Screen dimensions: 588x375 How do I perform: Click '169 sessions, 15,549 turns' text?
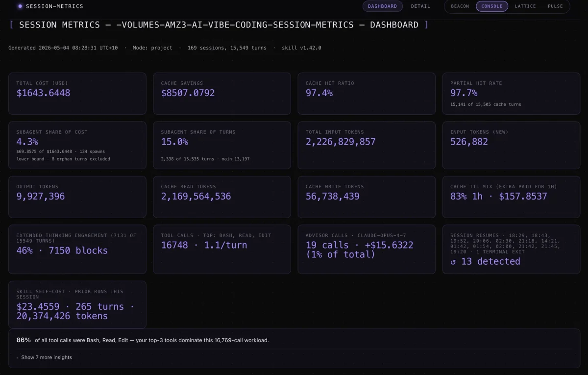tap(227, 48)
